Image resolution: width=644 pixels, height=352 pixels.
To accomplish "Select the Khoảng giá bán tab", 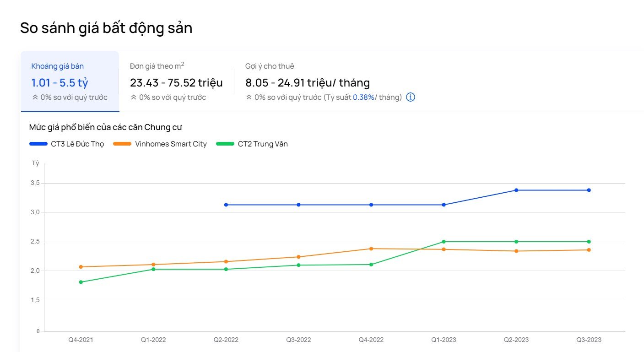I will tap(70, 81).
